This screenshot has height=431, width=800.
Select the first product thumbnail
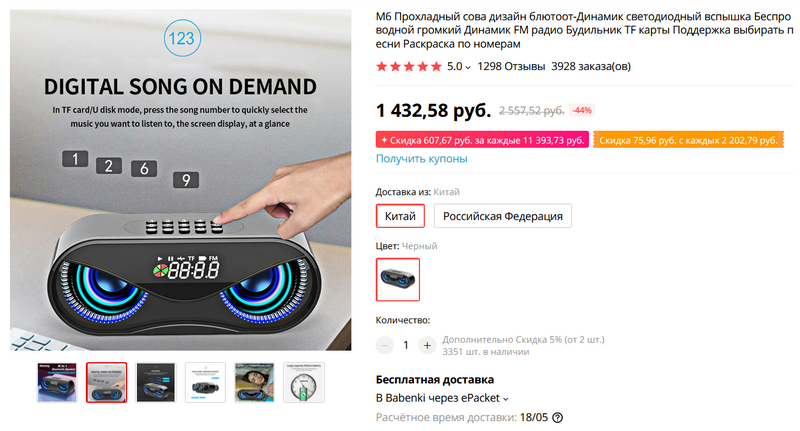tap(57, 383)
